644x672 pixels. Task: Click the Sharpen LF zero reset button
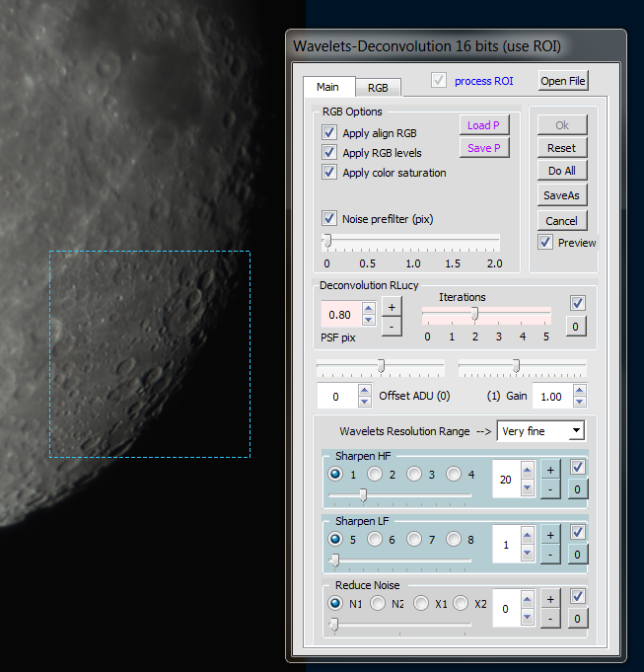pos(578,555)
